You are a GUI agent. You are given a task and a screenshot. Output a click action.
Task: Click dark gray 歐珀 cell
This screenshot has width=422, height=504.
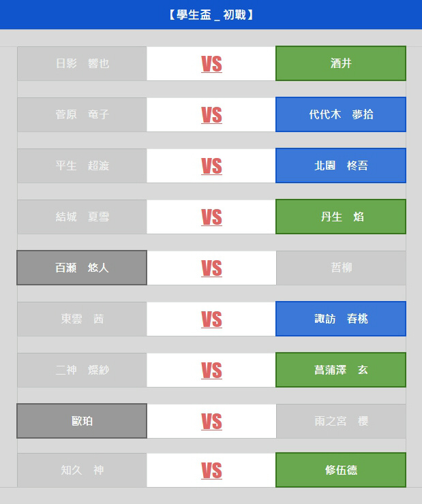tap(82, 421)
